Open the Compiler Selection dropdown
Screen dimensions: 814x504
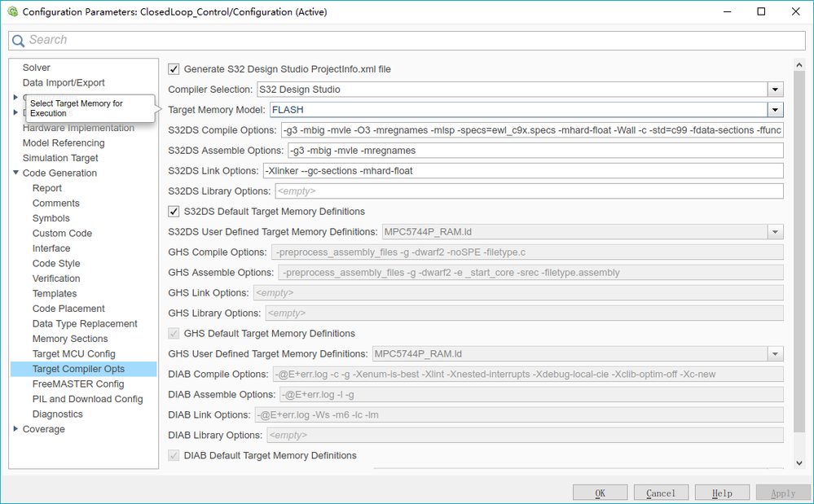(x=775, y=90)
